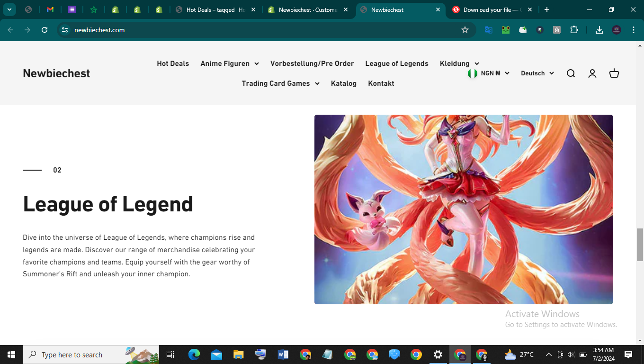Open Vorbestellung/Pre Order page
644x364 pixels.
(x=312, y=64)
